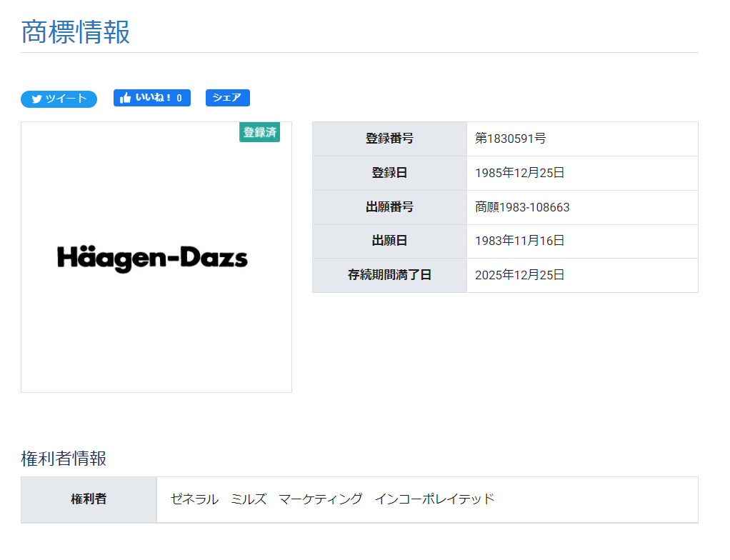This screenshot has width=730, height=560.
Task: Click the Facebook シェア button
Action: tap(228, 98)
